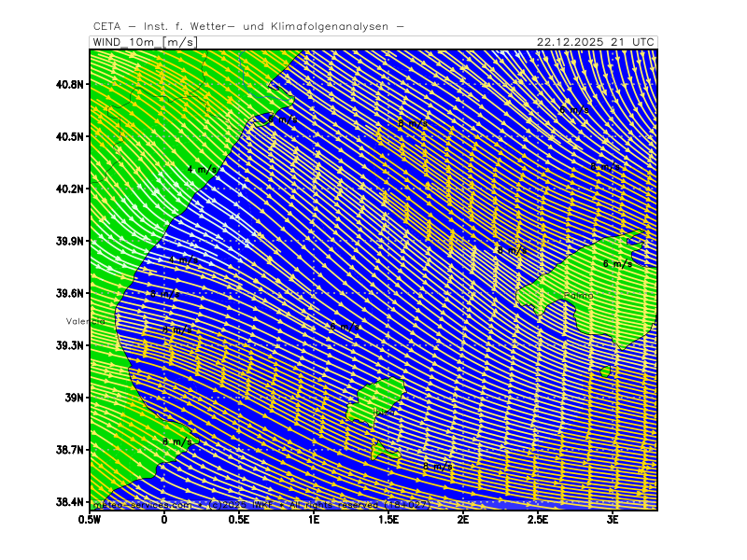Click the copyright notice at map bottom
747x560 pixels.
pyautogui.click(x=261, y=504)
